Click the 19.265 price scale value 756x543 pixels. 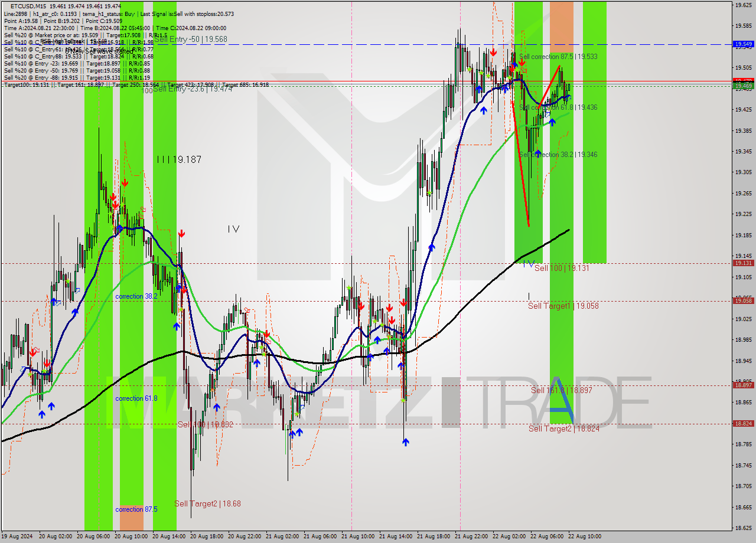(x=743, y=194)
